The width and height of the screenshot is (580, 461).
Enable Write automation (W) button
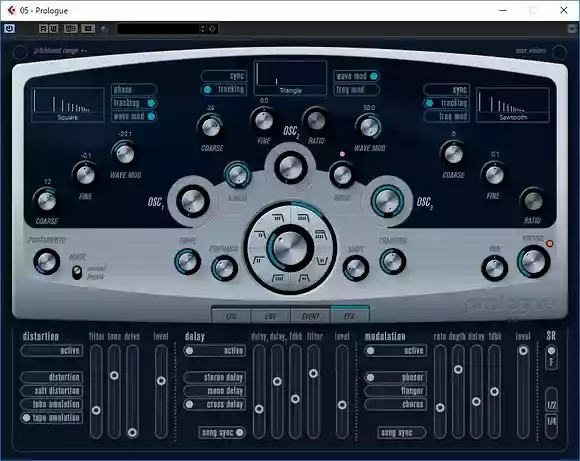(54, 28)
